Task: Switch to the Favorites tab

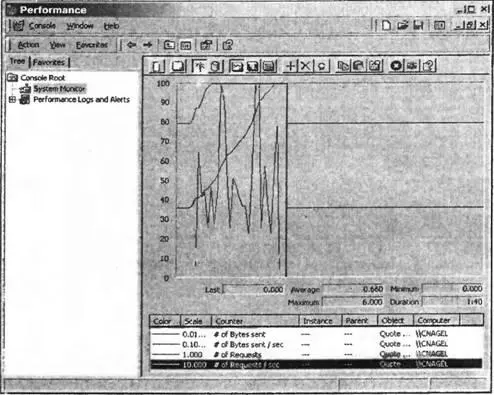Action: click(x=49, y=62)
